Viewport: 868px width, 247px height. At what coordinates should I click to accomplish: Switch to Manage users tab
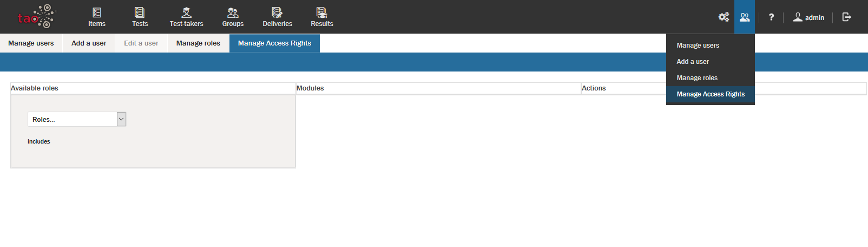tap(31, 43)
